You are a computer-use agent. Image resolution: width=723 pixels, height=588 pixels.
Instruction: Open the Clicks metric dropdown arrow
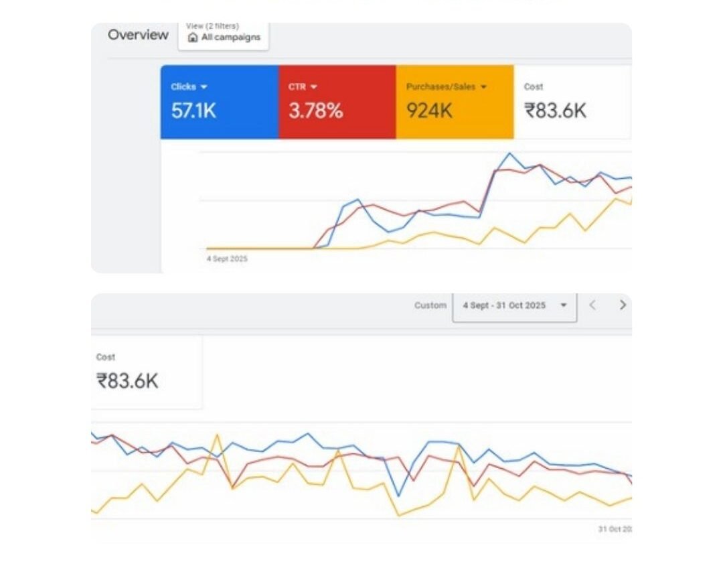click(204, 87)
